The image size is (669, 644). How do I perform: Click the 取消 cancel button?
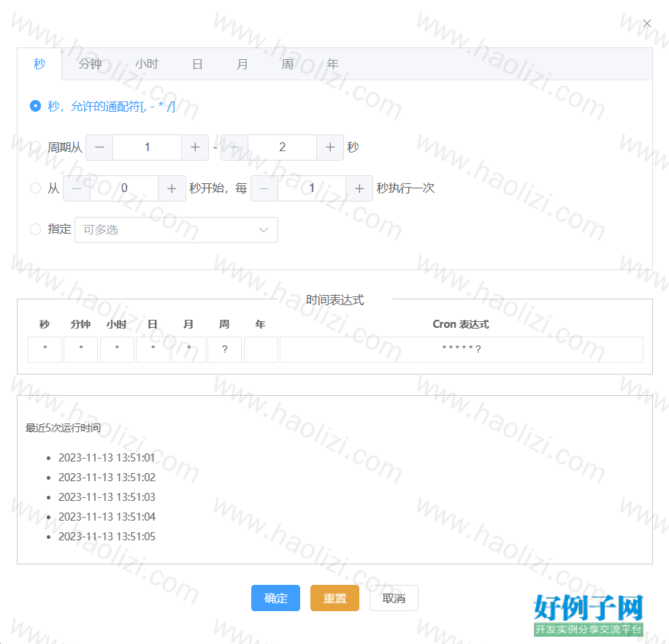coord(394,598)
